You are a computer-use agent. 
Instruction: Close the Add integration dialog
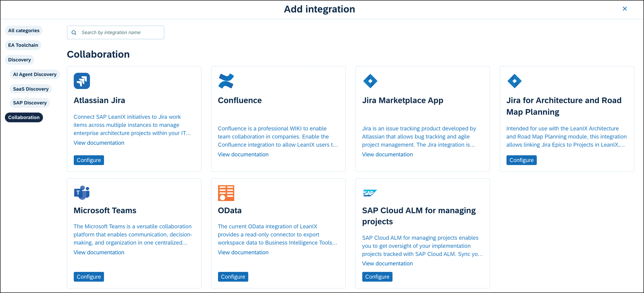(625, 9)
